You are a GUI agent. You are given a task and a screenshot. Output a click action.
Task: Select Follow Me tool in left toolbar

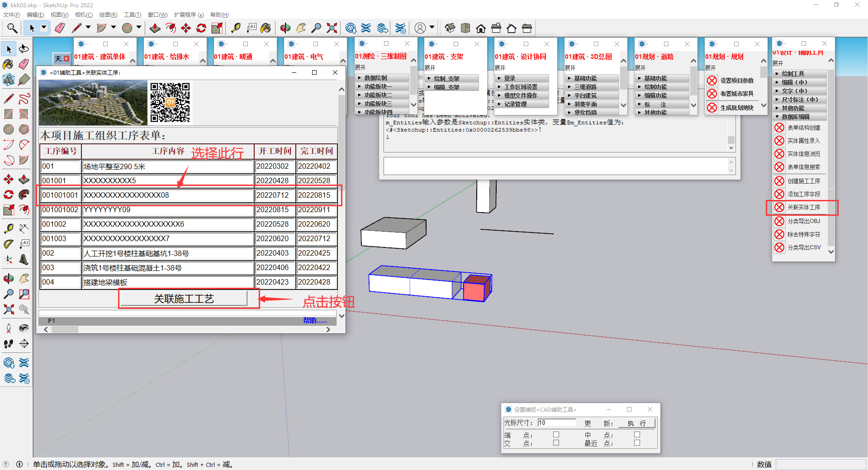[24, 195]
